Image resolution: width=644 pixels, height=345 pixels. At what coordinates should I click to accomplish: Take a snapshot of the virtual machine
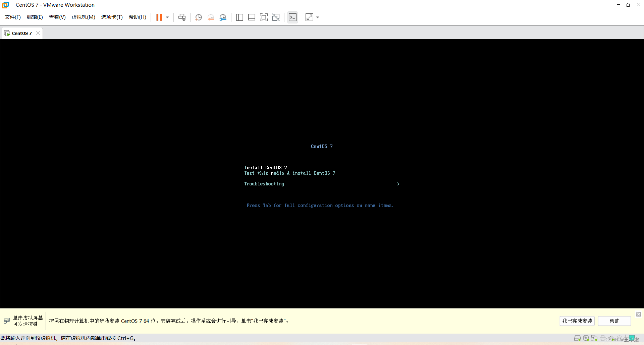[x=199, y=17]
